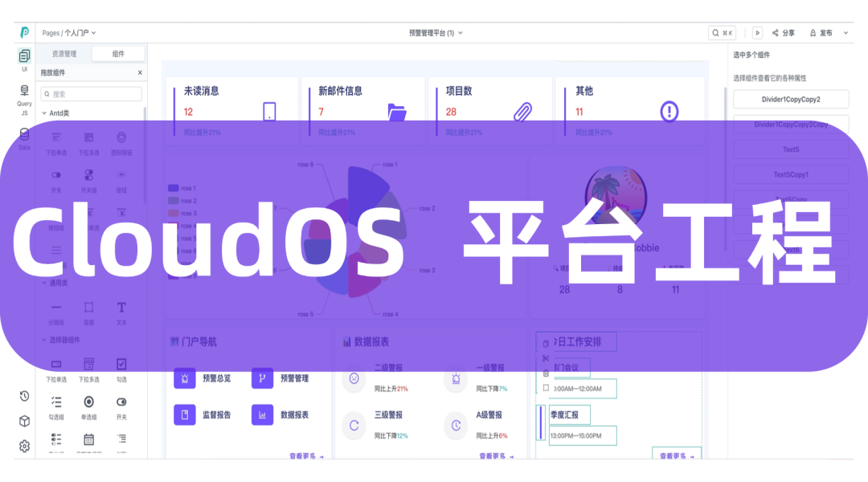Viewport: 868px width, 482px height.
Task: Click the canvas vertical scrollbar
Action: point(725,170)
